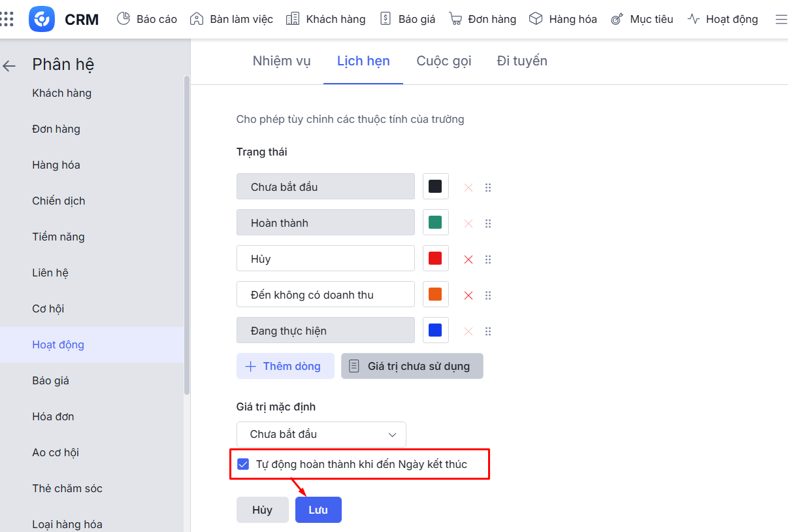The height and width of the screenshot is (532, 788).
Task: Switch to the Nhiệm vụ tab
Action: pos(282,61)
